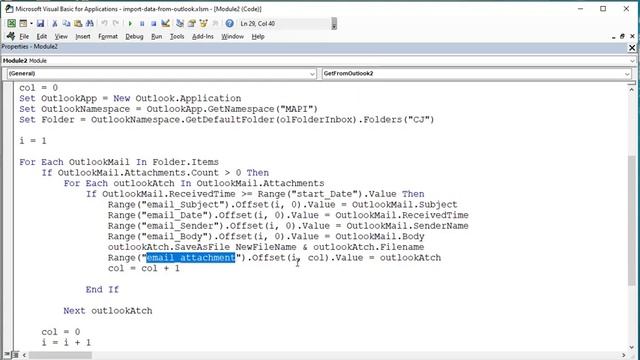This screenshot has width=640, height=360.
Task: Open Find with the binoculars icon
Action: tap(90, 24)
